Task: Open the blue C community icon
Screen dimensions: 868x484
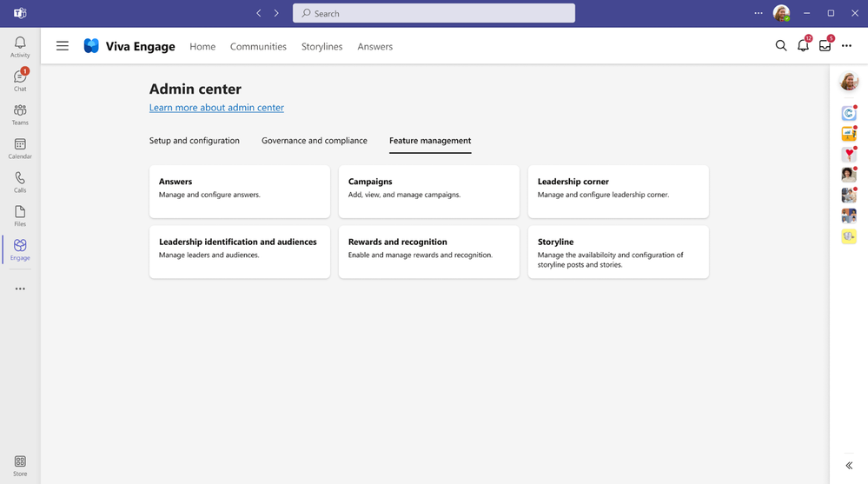Action: coord(849,113)
